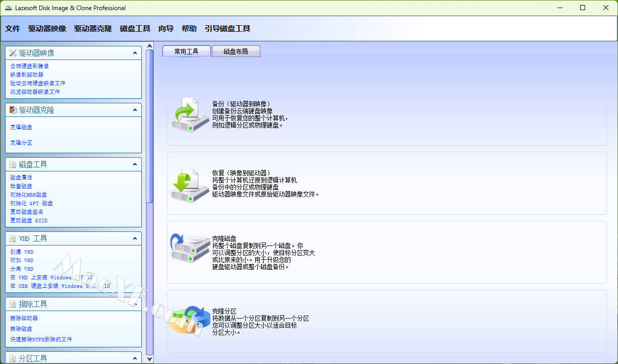Screen dimensions: 618x364
Task: Minimize the Lazesoft window
Action: [x=559, y=8]
